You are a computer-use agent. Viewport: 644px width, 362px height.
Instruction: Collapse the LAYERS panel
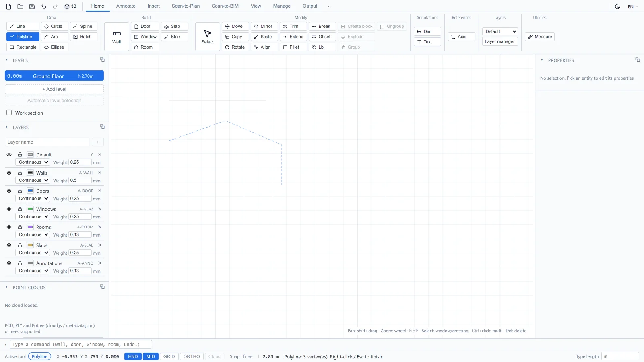[x=6, y=127]
